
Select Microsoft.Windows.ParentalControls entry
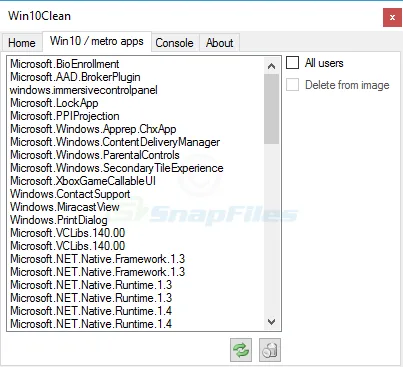[135, 155]
